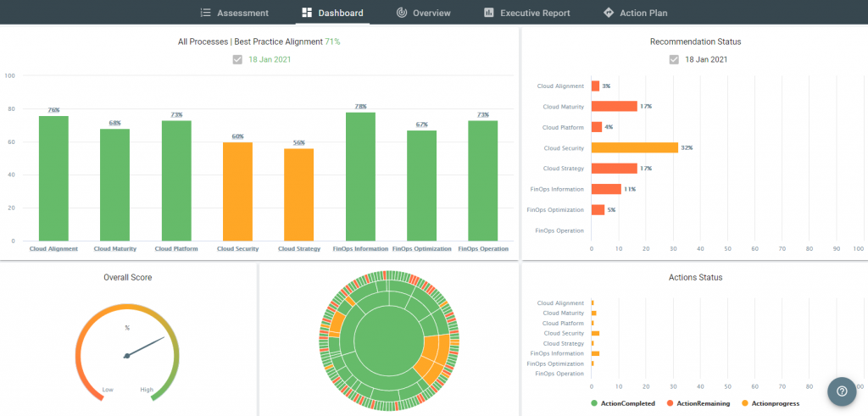Open the help question mark button
The image size is (868, 416).
(842, 391)
